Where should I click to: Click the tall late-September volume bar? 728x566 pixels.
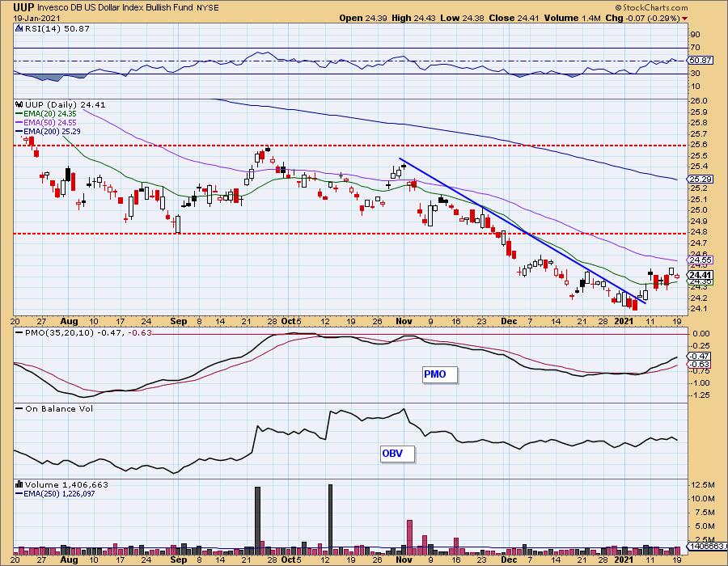[x=257, y=521]
